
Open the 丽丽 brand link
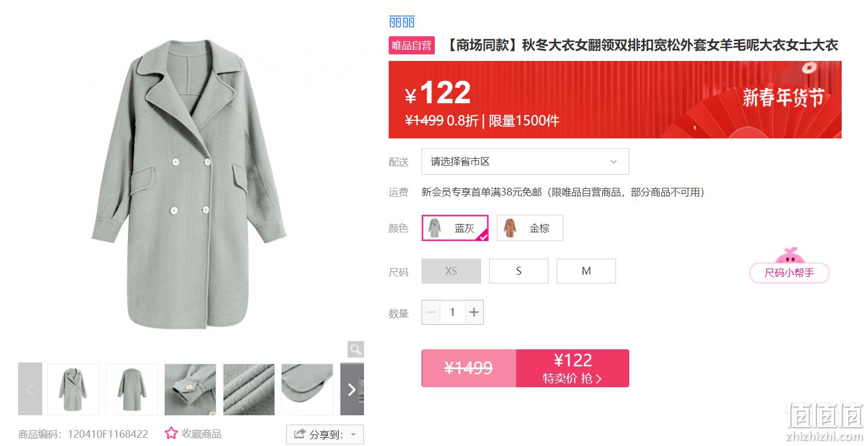click(402, 22)
